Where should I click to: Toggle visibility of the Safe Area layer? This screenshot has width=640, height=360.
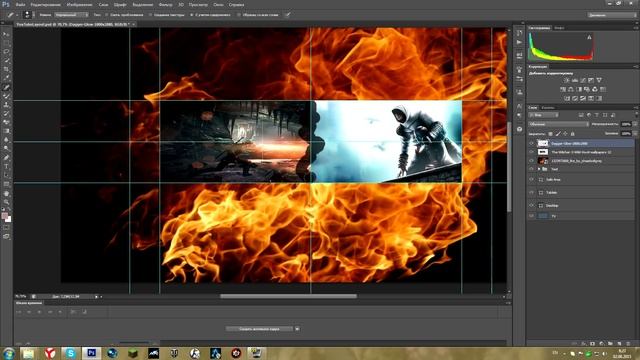point(531,180)
